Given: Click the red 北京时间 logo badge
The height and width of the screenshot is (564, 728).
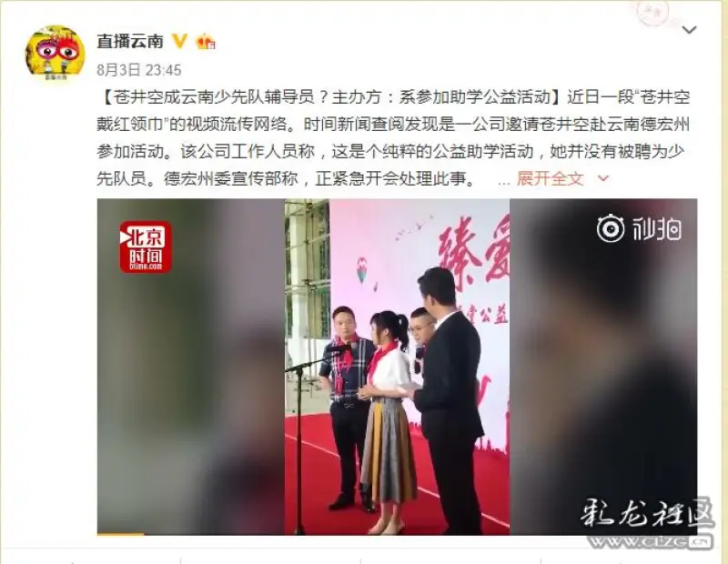Looking at the screenshot, I should [146, 247].
